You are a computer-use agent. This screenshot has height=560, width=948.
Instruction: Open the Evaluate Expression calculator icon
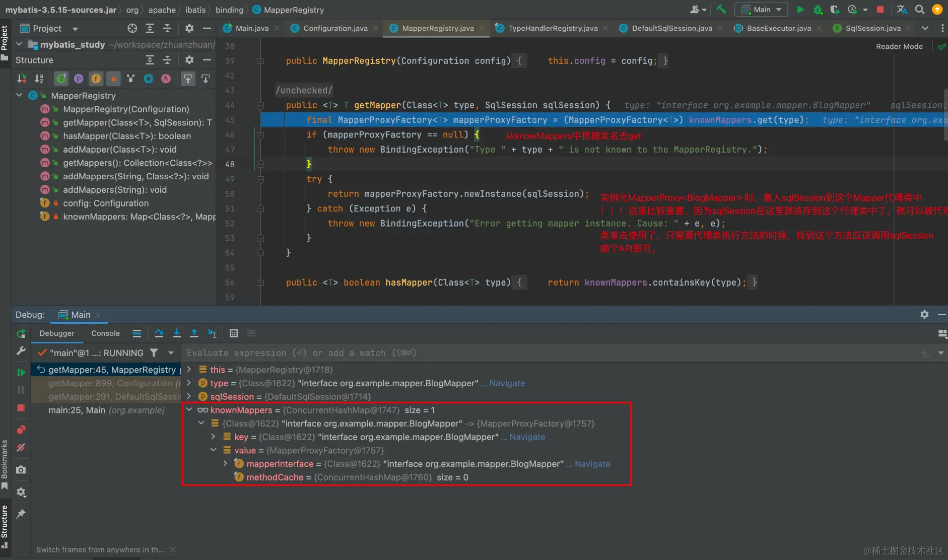pos(233,333)
